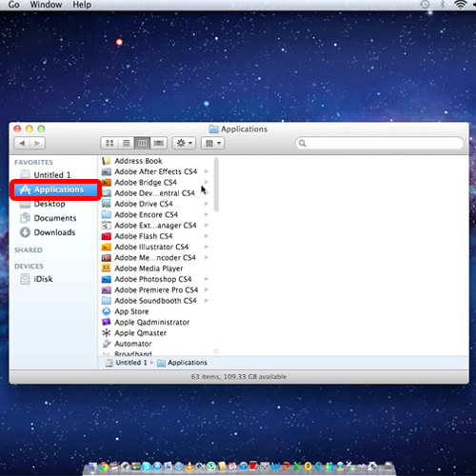Select the Adobe Encore CS4 name

click(146, 215)
